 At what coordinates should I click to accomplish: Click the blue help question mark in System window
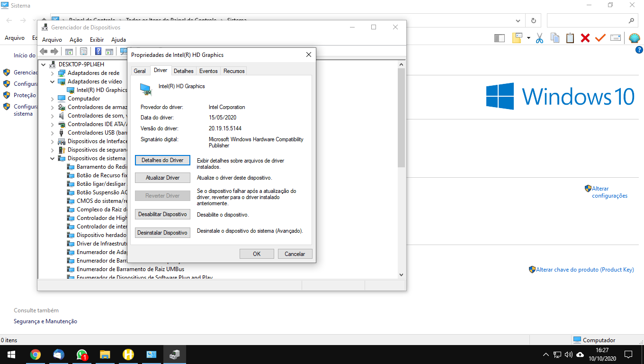(x=639, y=50)
